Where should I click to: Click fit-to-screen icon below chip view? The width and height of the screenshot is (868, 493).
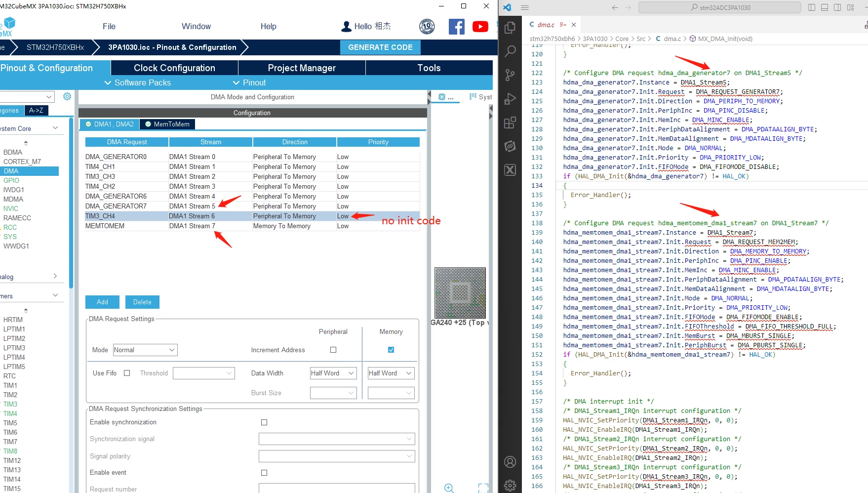pyautogui.click(x=483, y=488)
